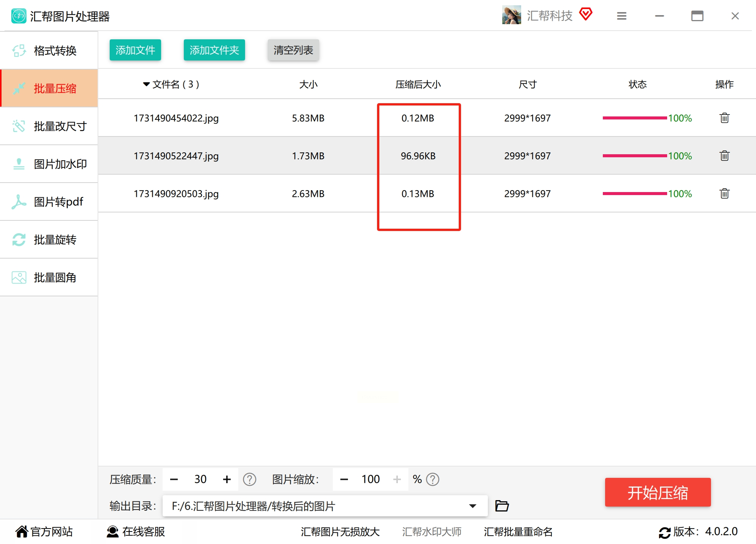
Task: Open the hamburger menu in title bar
Action: coord(622,16)
